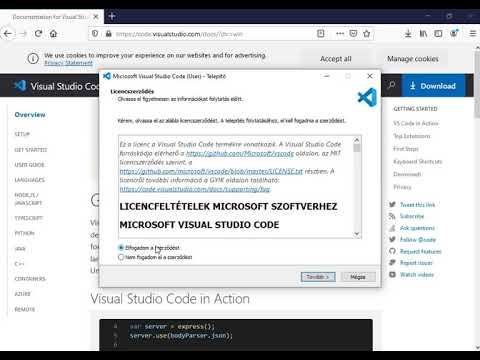Viewport: 480px width, 360px height.
Task: Toggle the sidebar view icon
Action: point(438,34)
